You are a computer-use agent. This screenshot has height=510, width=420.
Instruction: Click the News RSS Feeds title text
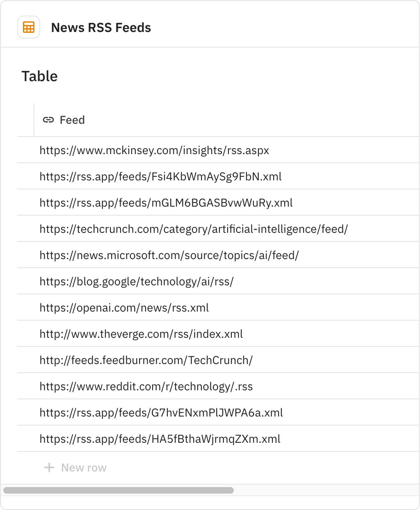point(101,27)
